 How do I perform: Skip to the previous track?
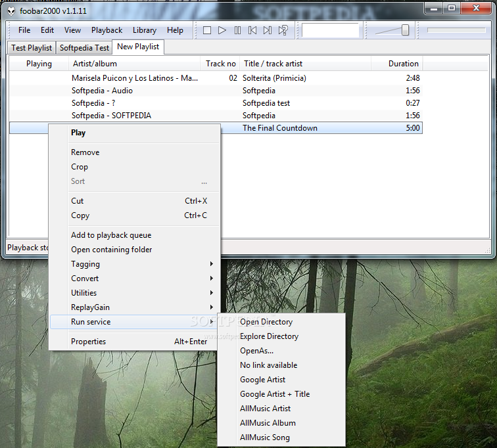pyautogui.click(x=252, y=30)
